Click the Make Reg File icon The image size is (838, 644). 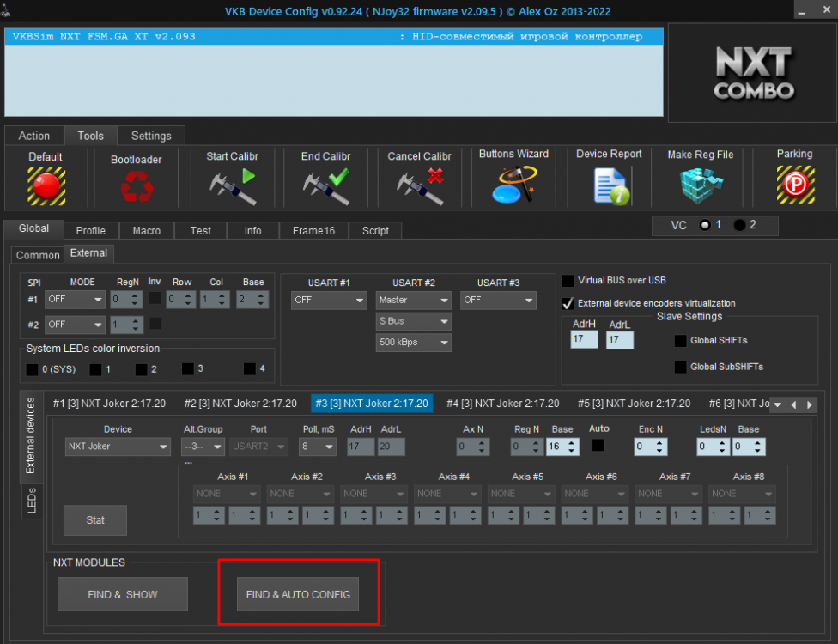pos(701,185)
